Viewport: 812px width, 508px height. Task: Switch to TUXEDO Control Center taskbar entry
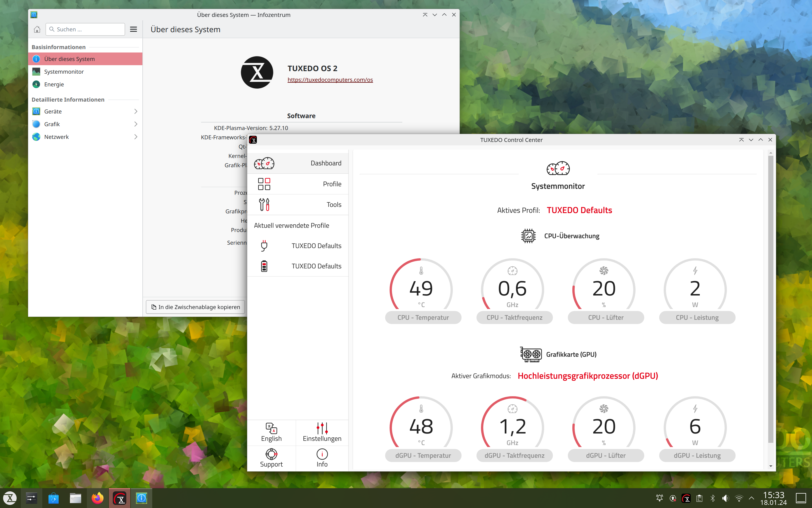click(120, 498)
